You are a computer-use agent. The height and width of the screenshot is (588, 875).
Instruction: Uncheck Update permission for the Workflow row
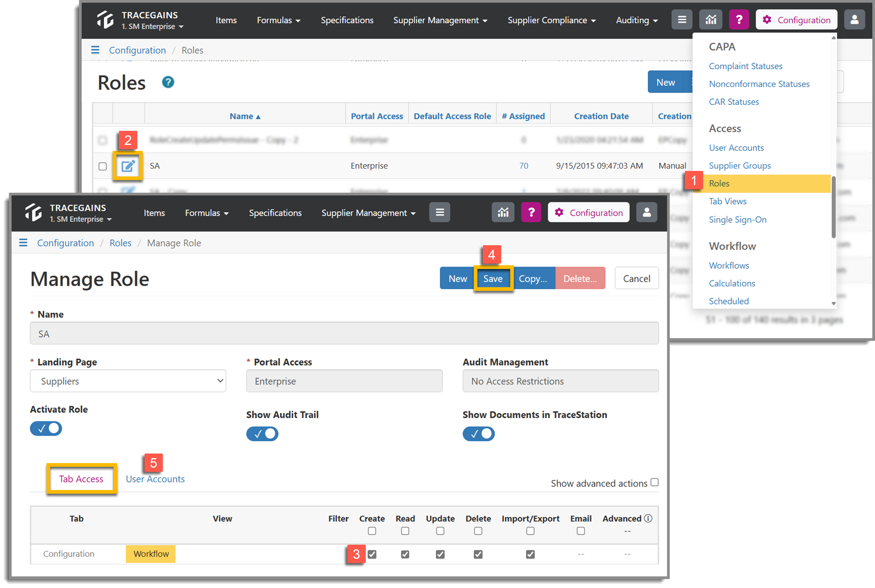(440, 554)
